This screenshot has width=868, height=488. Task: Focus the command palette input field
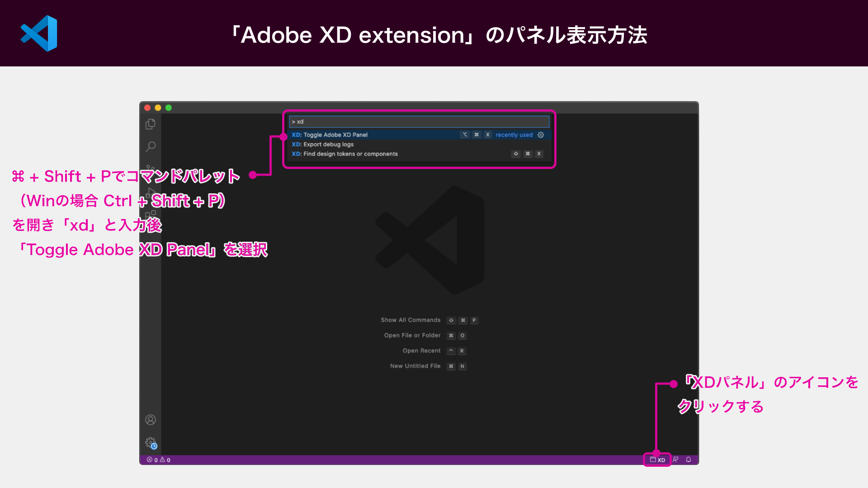pos(419,122)
